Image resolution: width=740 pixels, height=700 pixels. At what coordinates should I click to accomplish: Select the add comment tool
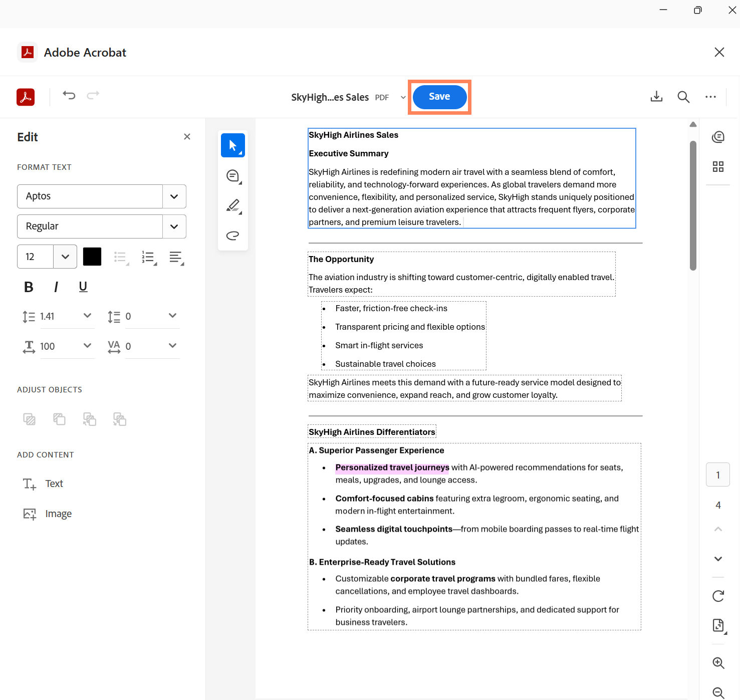[233, 176]
